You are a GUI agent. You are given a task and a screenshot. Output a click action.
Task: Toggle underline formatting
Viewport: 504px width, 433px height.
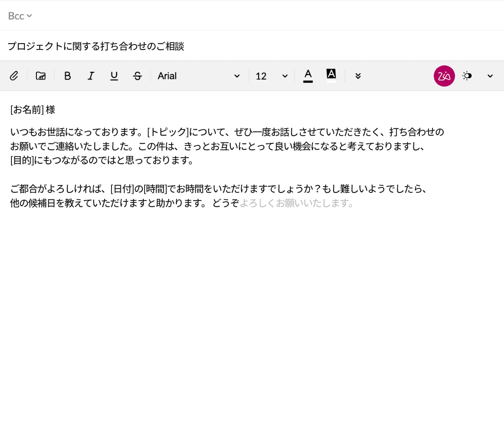(x=114, y=76)
